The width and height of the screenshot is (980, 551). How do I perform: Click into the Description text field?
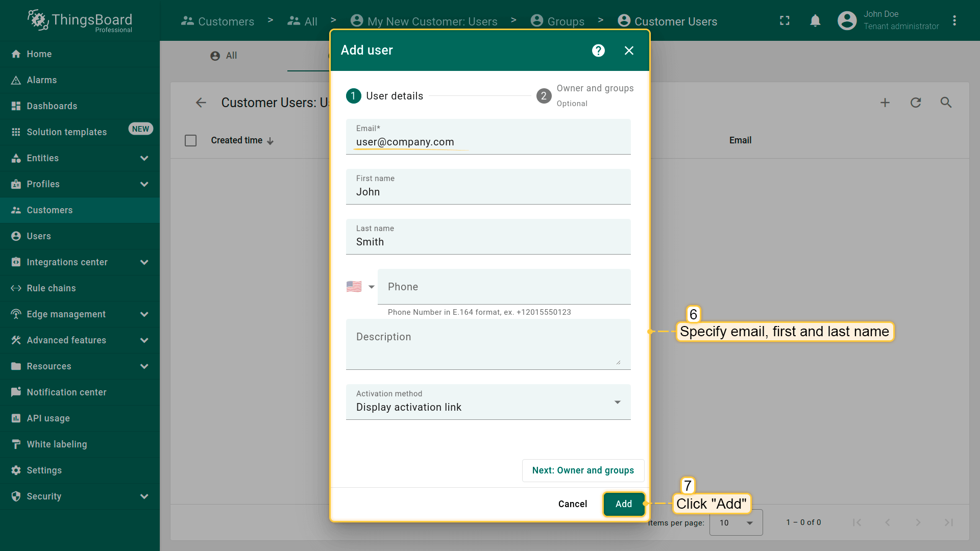pos(488,344)
